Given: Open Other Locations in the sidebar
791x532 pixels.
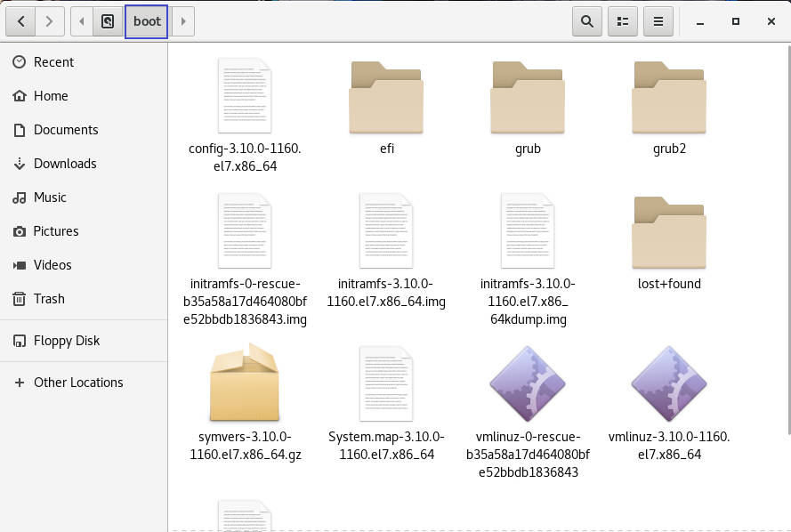Looking at the screenshot, I should coord(84,383).
